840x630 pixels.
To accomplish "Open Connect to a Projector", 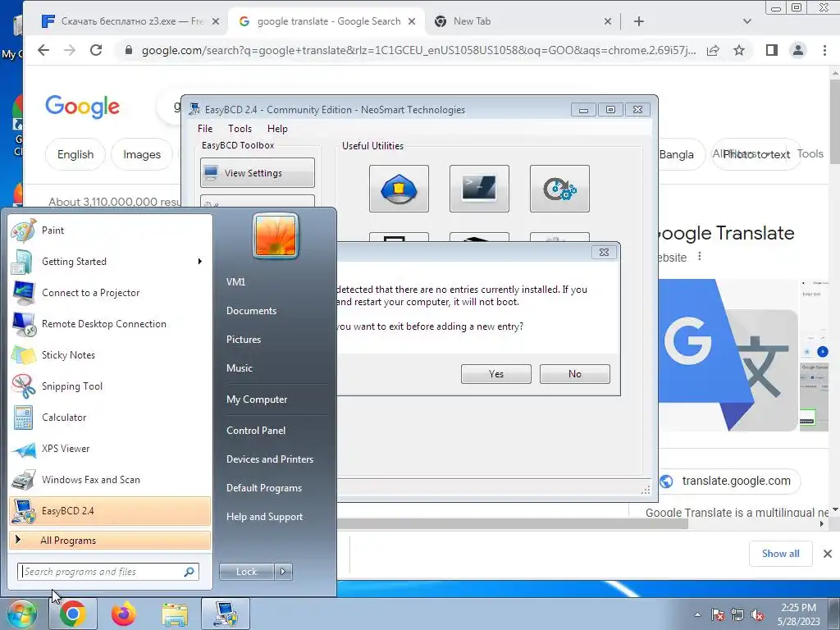I will [x=110, y=293].
